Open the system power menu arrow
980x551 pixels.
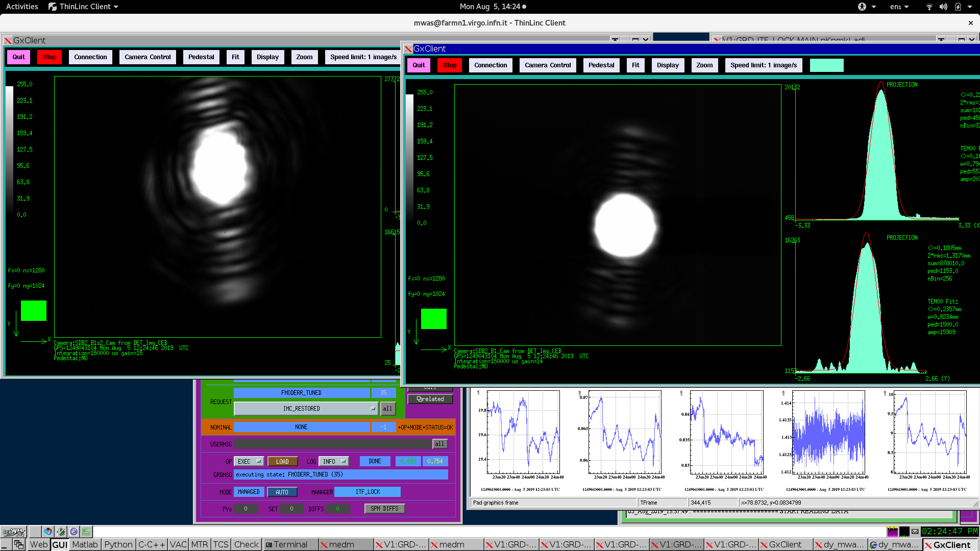tap(970, 7)
